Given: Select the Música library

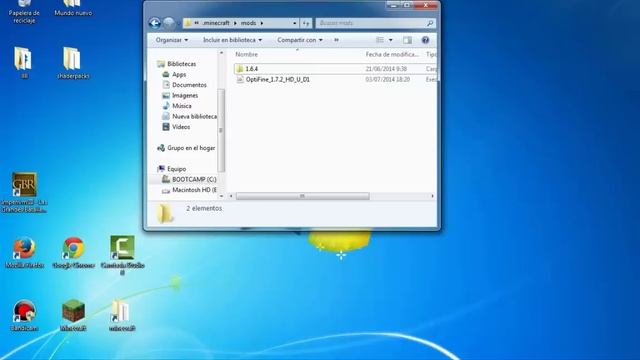Looking at the screenshot, I should 182,106.
